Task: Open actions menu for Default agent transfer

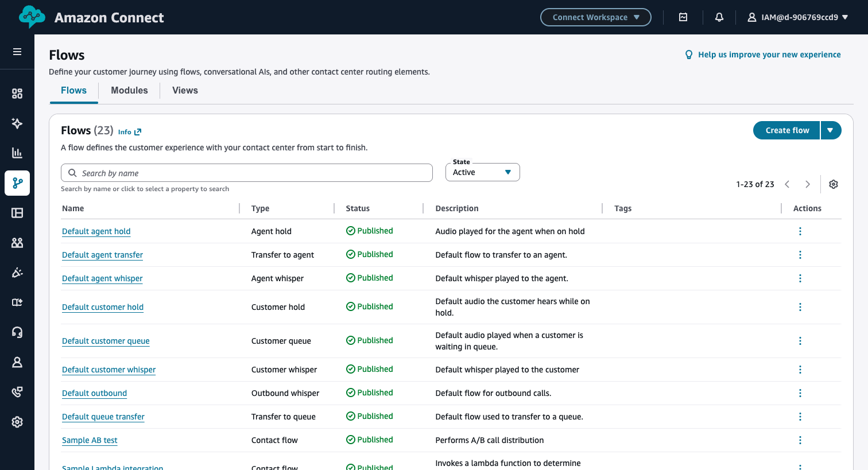Action: pos(800,255)
